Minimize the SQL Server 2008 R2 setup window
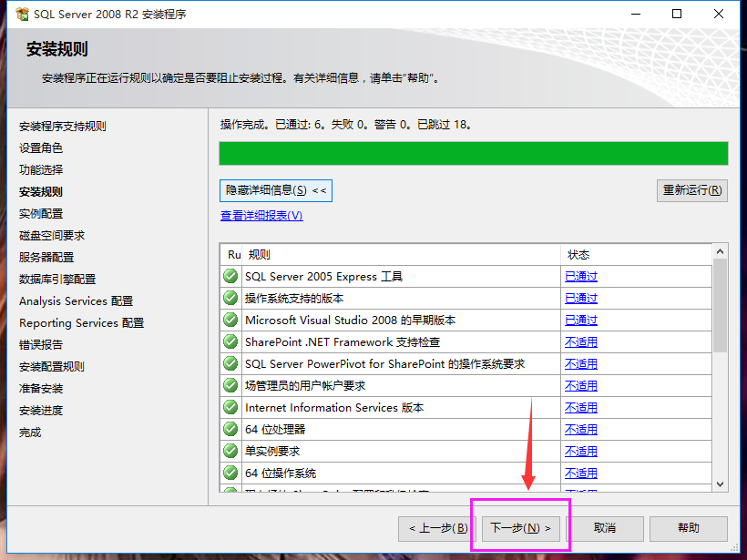Screen dimensions: 747x560 tap(636, 14)
